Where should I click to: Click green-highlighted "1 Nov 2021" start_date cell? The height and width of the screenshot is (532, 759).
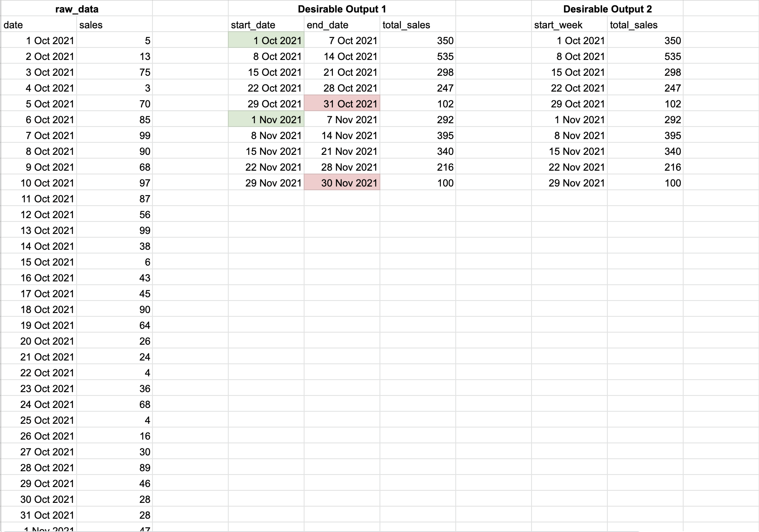[266, 119]
